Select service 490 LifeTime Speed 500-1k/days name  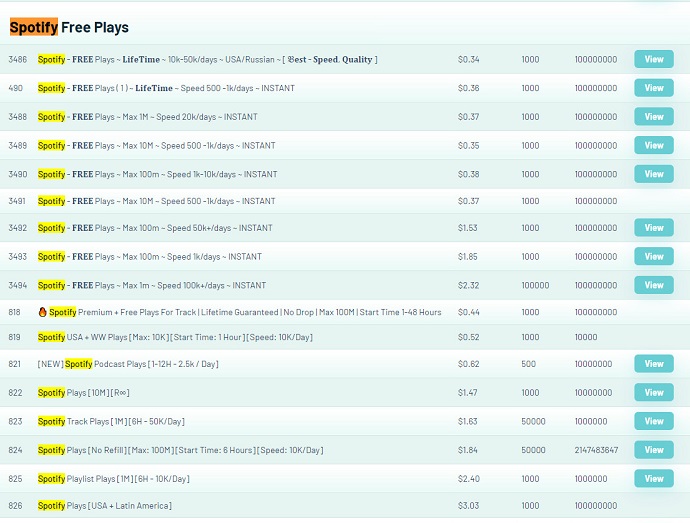point(166,88)
